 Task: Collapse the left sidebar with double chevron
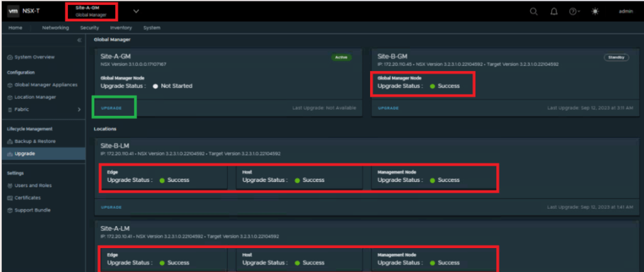pyautogui.click(x=79, y=40)
